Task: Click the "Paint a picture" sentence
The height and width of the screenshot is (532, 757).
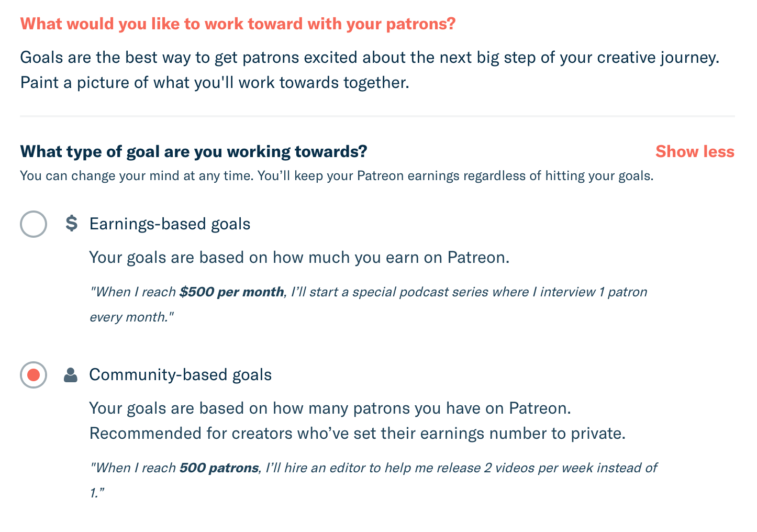Action: (215, 82)
